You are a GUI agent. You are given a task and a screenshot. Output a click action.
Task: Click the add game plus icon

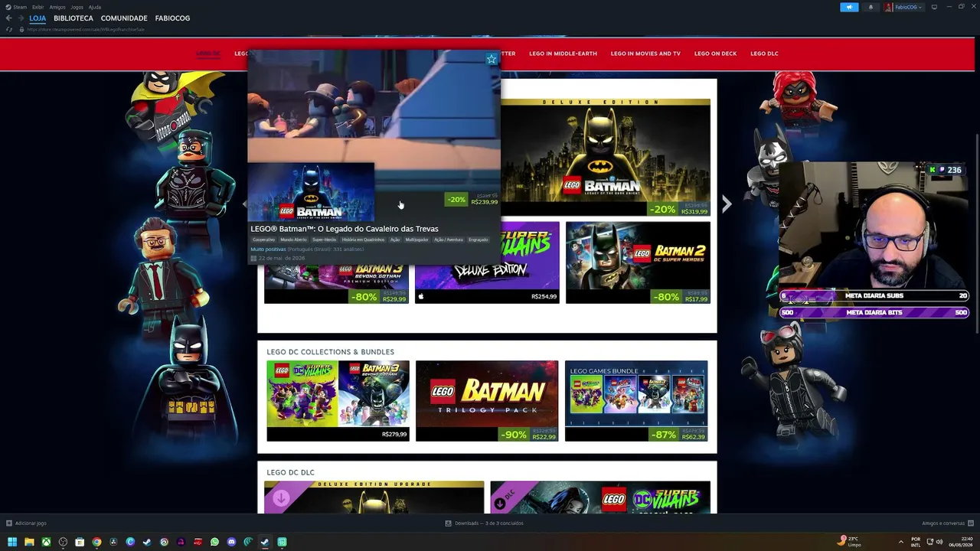point(9,523)
